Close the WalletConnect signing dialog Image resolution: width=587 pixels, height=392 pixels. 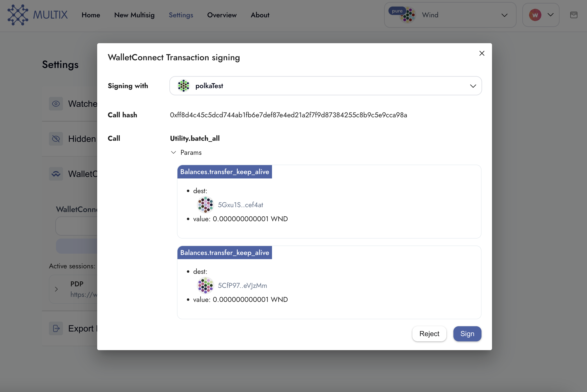pos(482,53)
